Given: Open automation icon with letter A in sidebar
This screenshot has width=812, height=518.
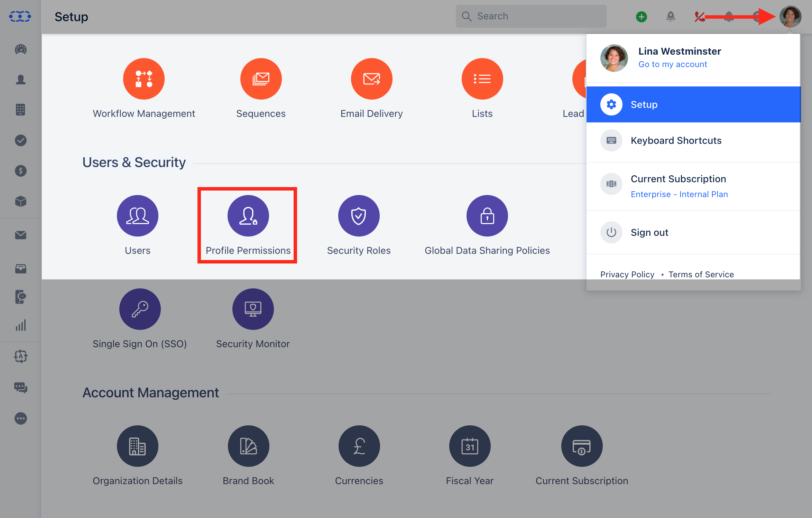Looking at the screenshot, I should point(21,356).
